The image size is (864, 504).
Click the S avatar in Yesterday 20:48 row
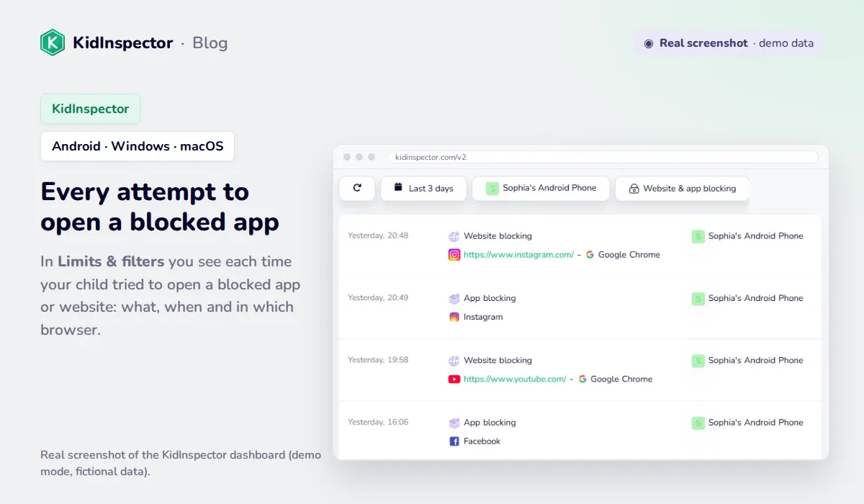(698, 236)
